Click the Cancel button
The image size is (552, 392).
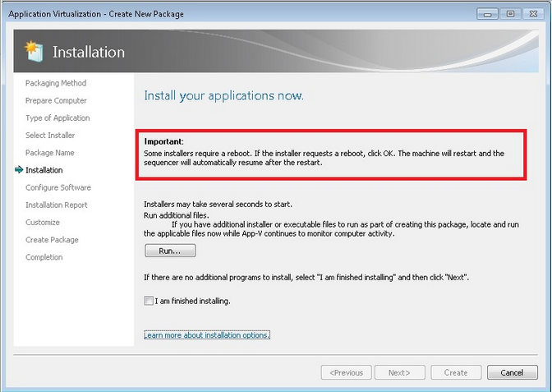[512, 372]
